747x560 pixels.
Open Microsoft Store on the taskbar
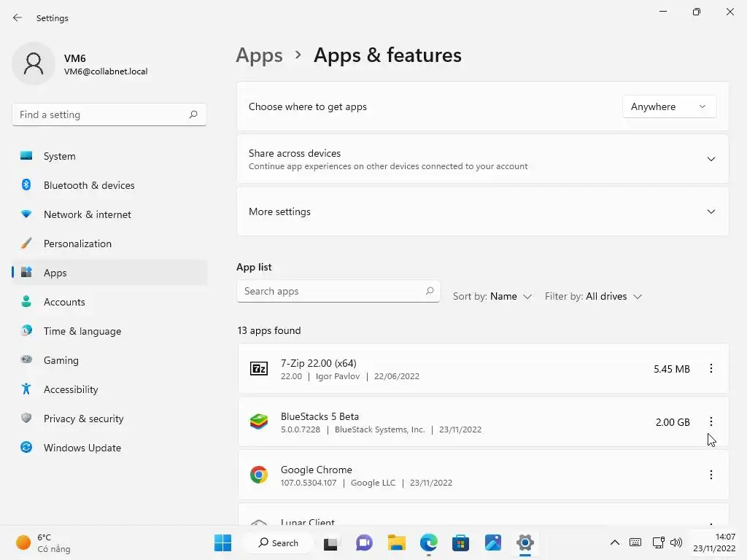(461, 542)
